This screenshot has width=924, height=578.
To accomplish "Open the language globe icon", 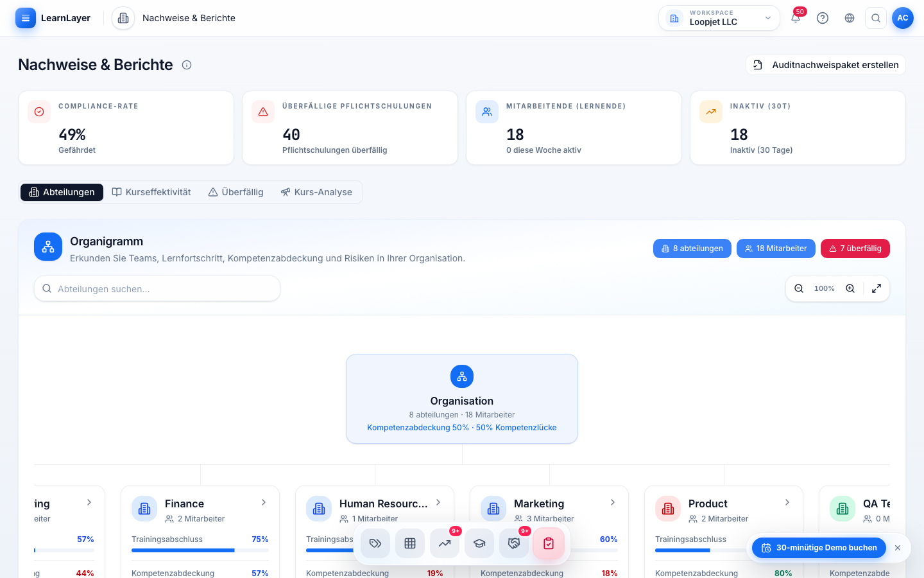I will (x=850, y=18).
